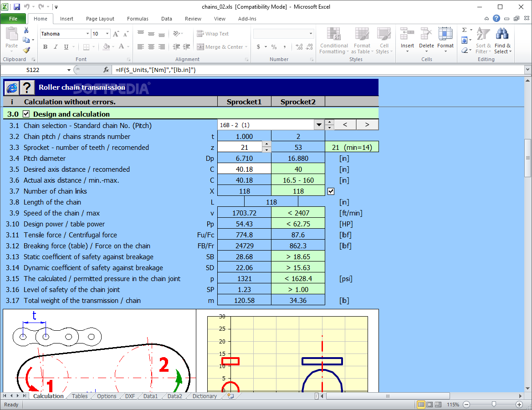This screenshot has width=532, height=410.
Task: Toggle Underline formatting
Action: (x=66, y=47)
